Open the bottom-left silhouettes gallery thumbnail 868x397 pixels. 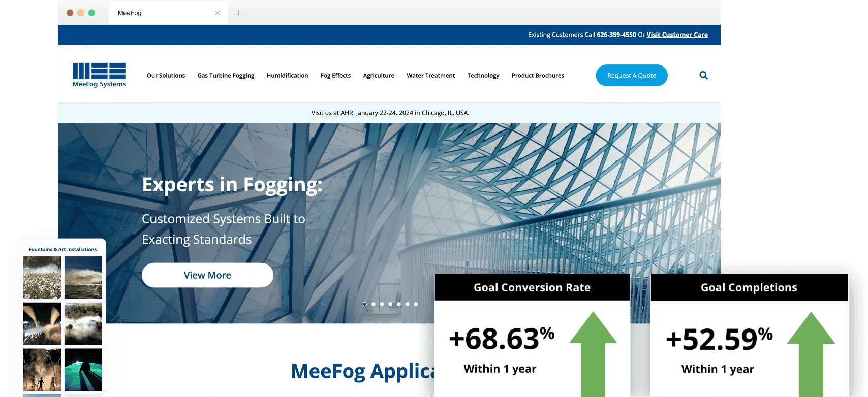pyautogui.click(x=42, y=370)
